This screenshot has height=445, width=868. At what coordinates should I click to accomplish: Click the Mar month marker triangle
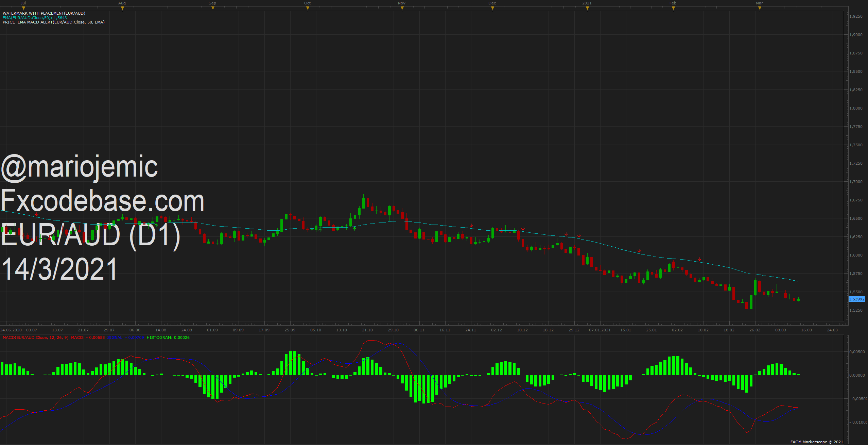click(x=760, y=8)
